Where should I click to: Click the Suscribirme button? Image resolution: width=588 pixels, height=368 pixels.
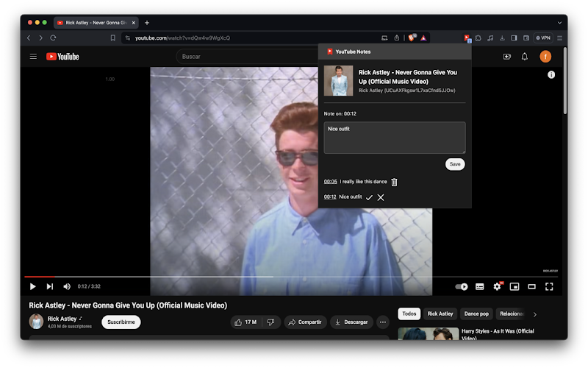click(121, 322)
